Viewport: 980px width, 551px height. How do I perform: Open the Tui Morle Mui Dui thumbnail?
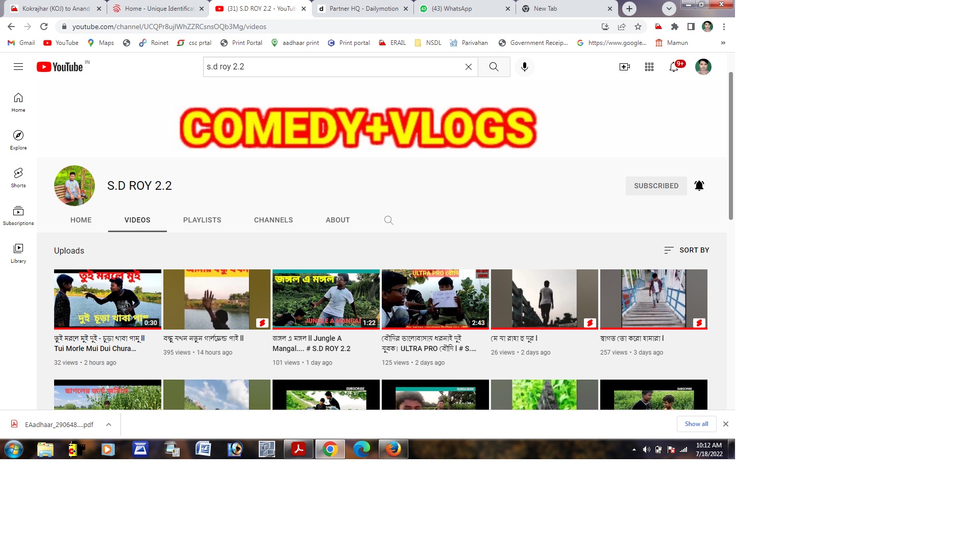108,299
